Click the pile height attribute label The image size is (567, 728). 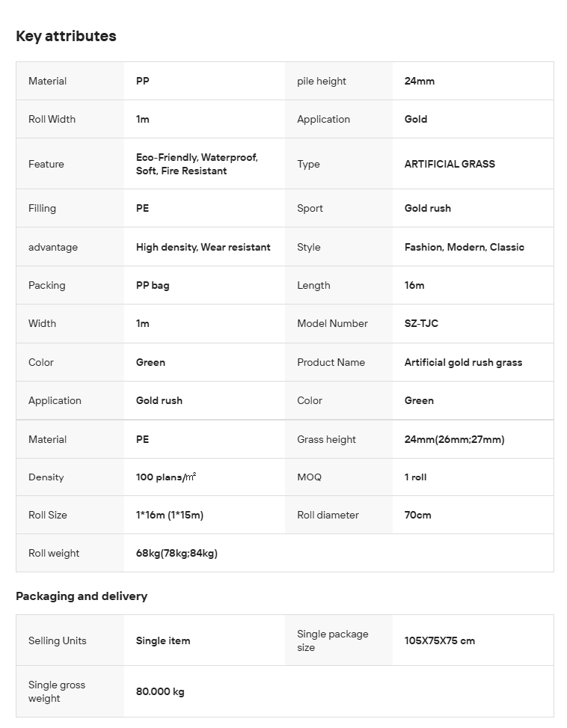322,81
